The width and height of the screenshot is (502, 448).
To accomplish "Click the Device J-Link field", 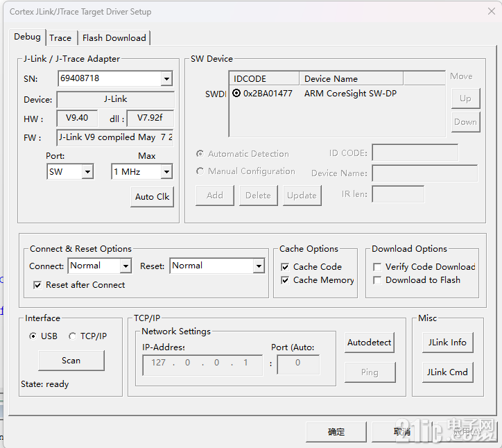I will tap(115, 100).
